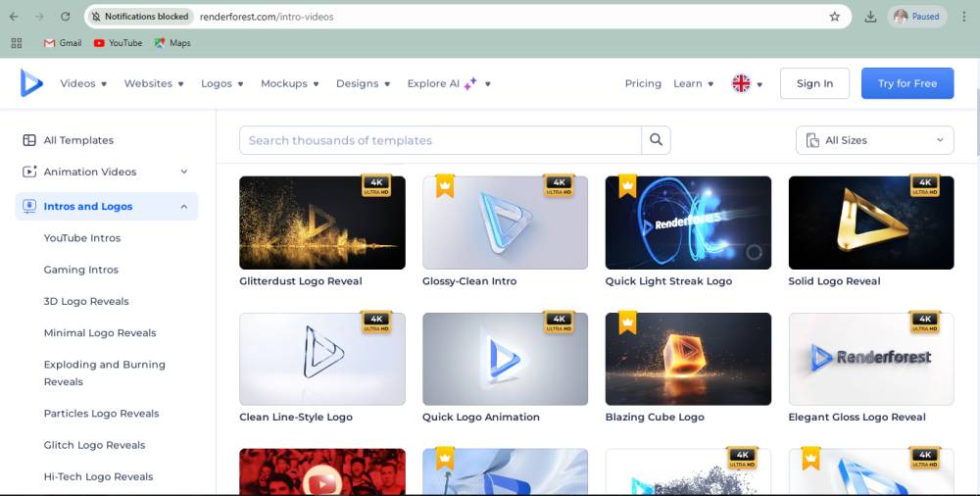Image resolution: width=980 pixels, height=496 pixels.
Task: Open Glitterdust Logo Reveal title link
Action: point(301,280)
